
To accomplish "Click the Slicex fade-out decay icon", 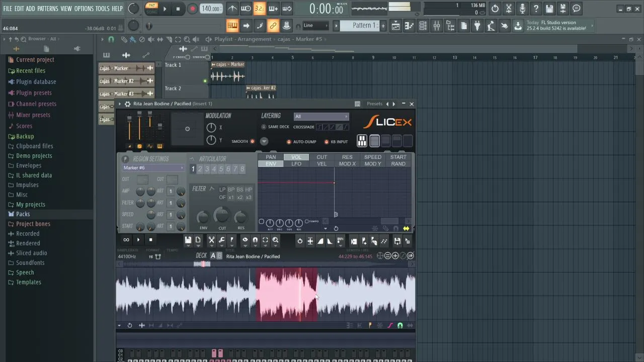I will 330,241.
